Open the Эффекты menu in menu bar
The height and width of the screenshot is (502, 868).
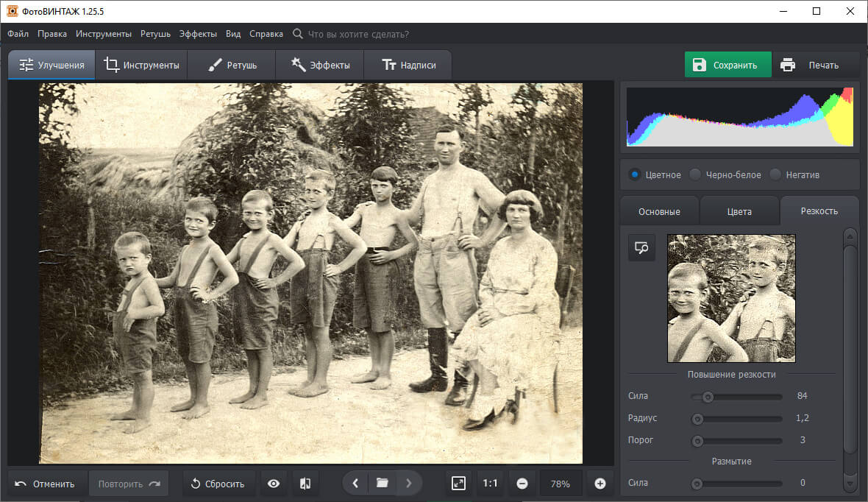198,34
